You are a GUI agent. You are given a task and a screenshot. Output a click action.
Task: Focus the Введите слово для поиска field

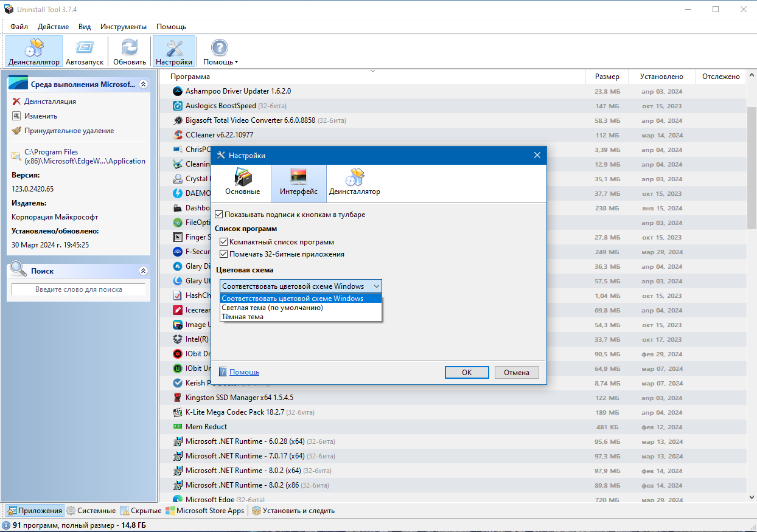coord(78,289)
